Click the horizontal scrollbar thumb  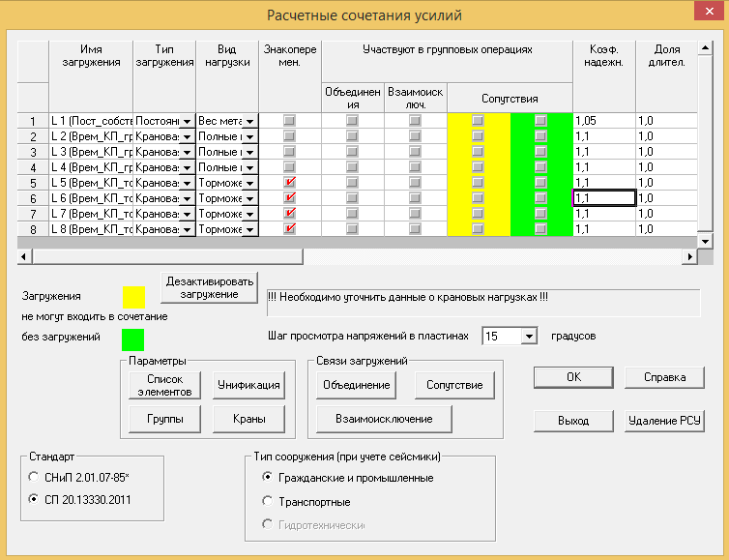(167, 256)
